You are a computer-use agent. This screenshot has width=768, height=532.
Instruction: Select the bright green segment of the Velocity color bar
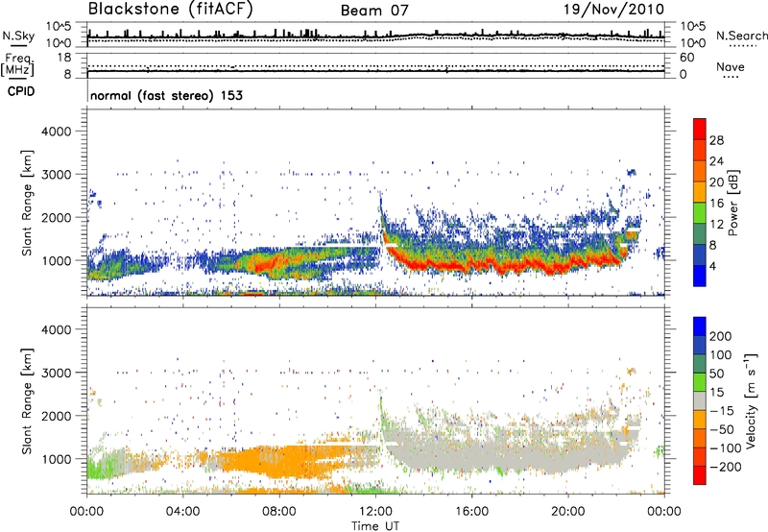[700, 382]
